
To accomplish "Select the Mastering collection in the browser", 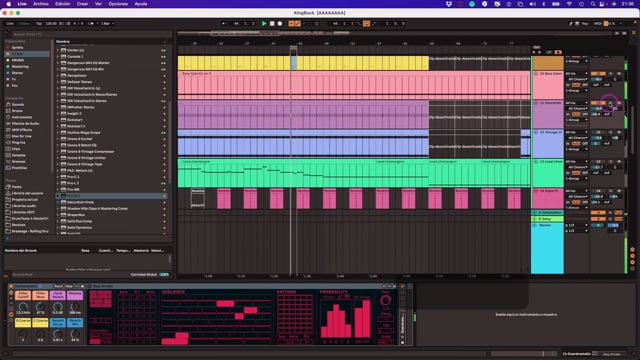I will 20,67.
